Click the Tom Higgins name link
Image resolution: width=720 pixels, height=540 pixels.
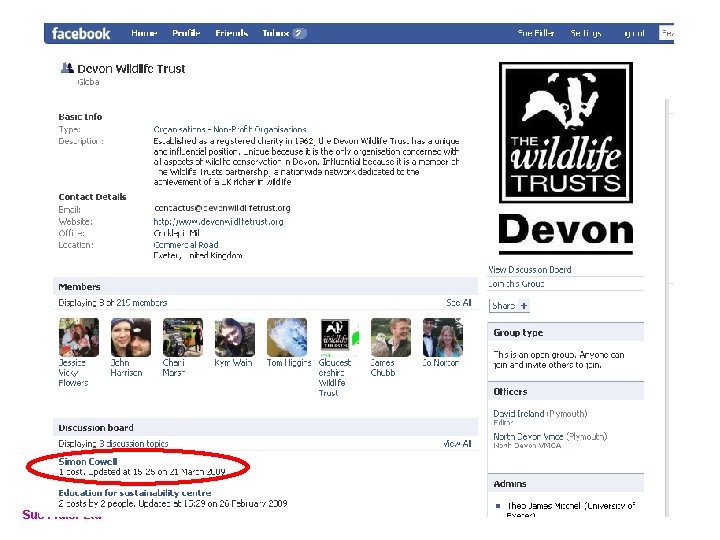click(x=289, y=363)
